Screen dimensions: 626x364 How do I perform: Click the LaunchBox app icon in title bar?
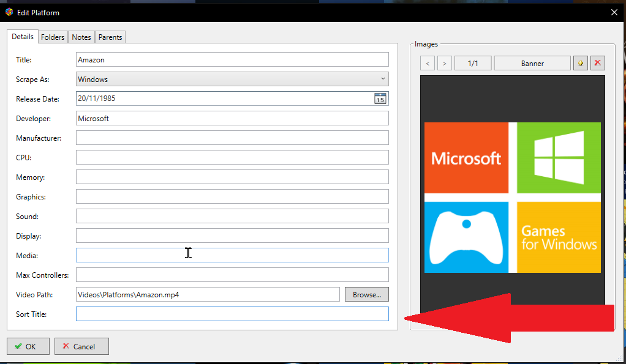(9, 12)
